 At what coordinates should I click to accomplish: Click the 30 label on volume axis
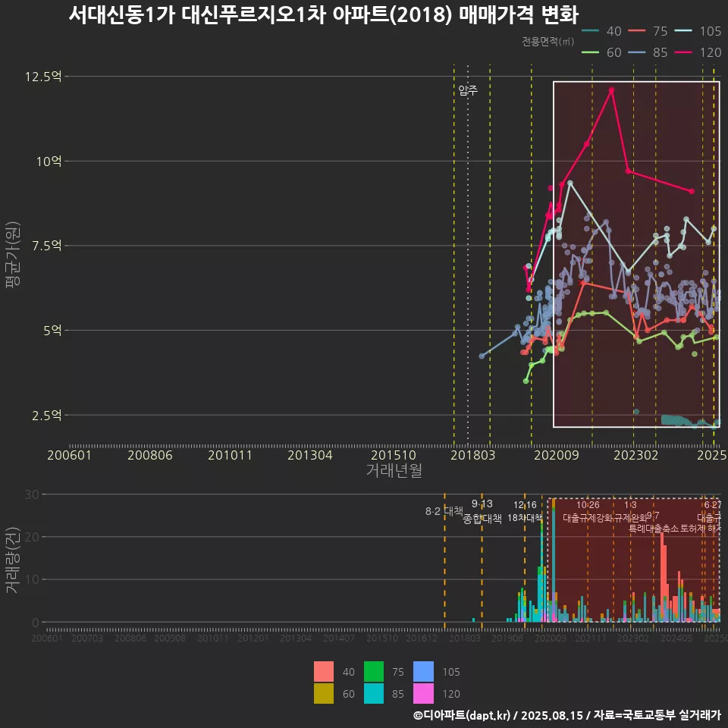click(x=32, y=494)
